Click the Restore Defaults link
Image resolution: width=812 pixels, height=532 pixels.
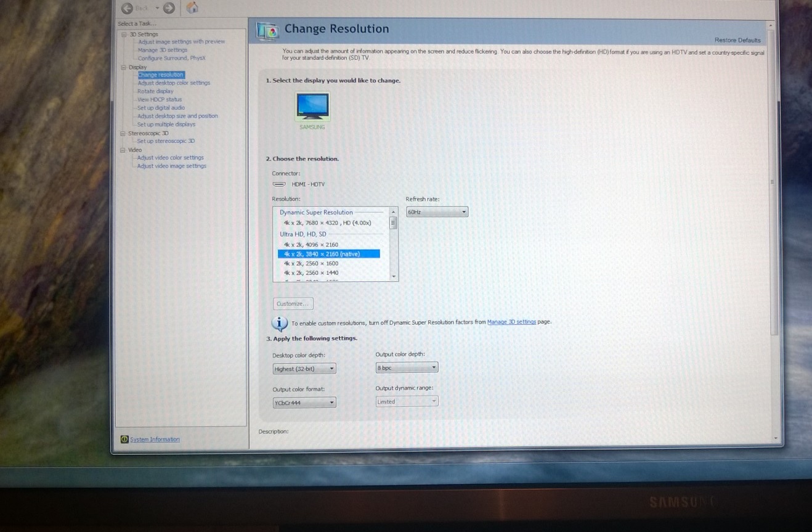coord(737,40)
